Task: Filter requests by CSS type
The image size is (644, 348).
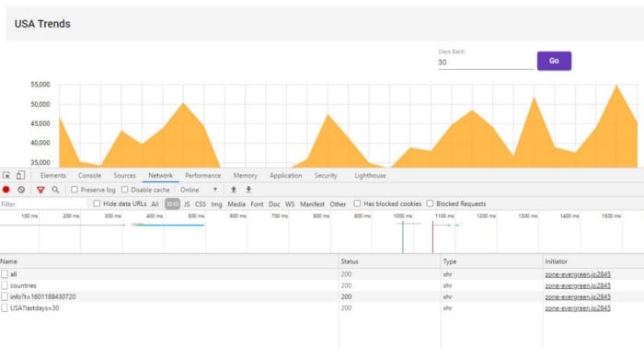Action: click(201, 203)
